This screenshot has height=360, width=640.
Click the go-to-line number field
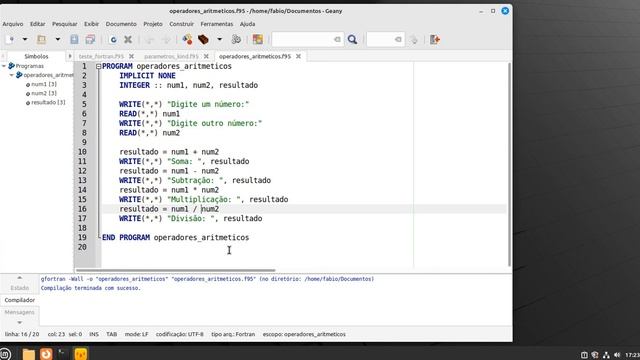pyautogui.click(x=385, y=40)
